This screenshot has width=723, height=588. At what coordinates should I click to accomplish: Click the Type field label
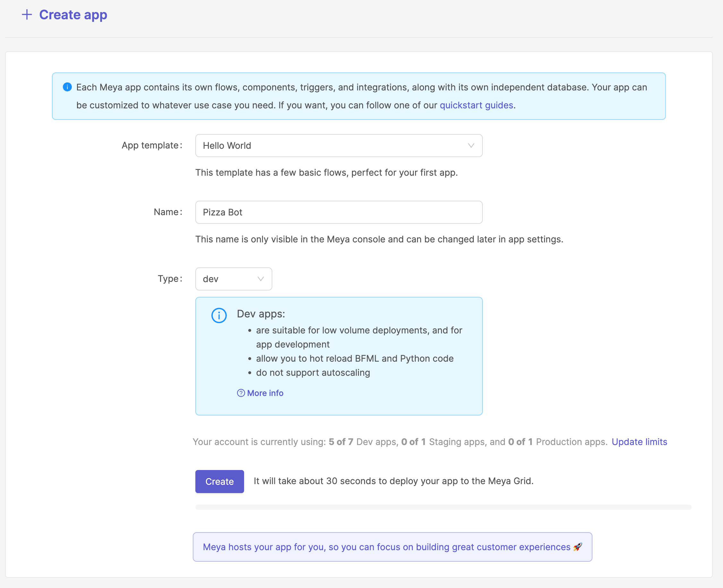coord(168,279)
